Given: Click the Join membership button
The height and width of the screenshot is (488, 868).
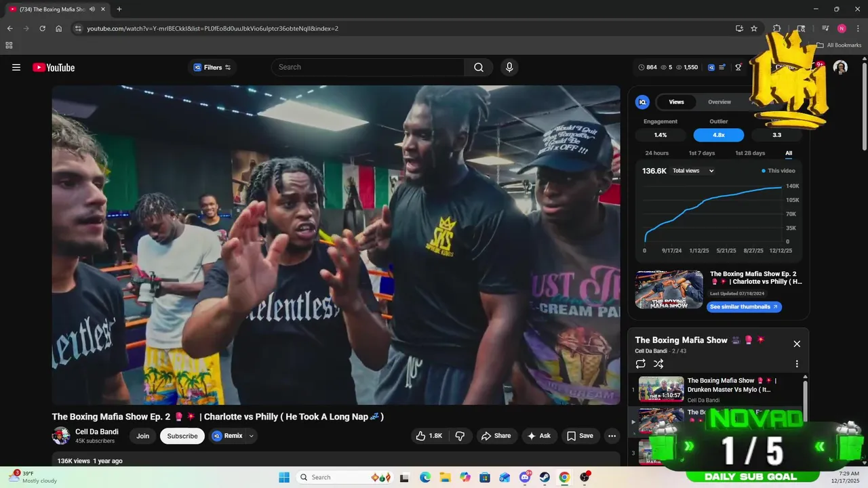Looking at the screenshot, I should pyautogui.click(x=142, y=436).
